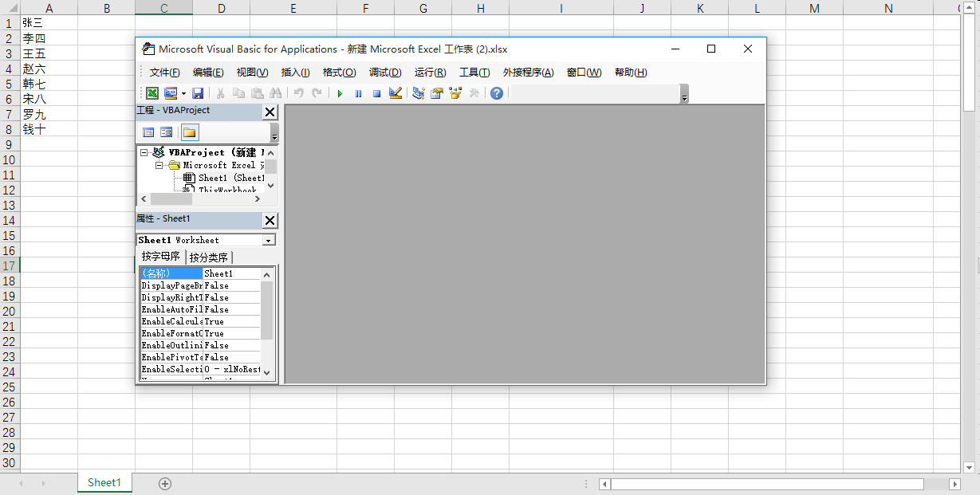Select the EnableCalculation property row

coord(200,321)
